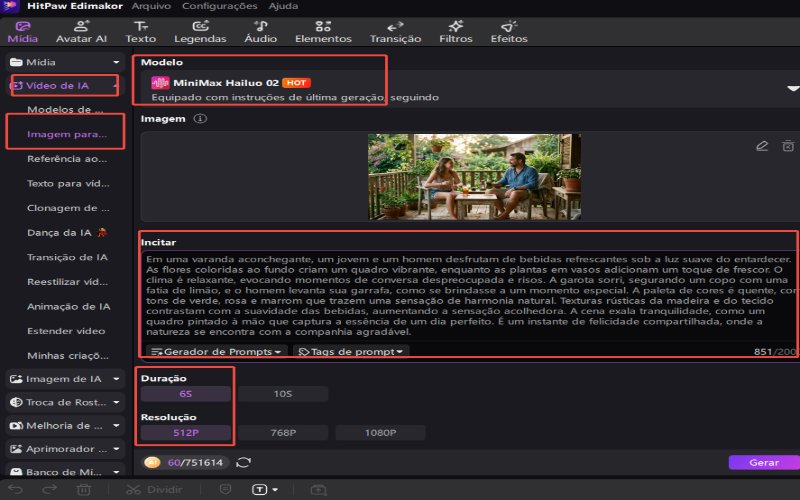Image resolution: width=800 pixels, height=500 pixels.
Task: Open the Gerador de Prompts dropdown
Action: pos(216,352)
